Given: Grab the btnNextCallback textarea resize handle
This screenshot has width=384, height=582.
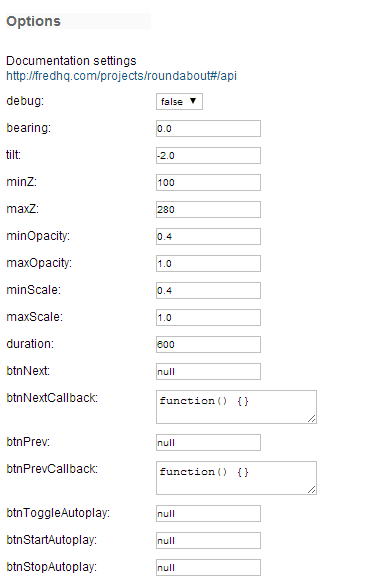Looking at the screenshot, I should point(312,419).
